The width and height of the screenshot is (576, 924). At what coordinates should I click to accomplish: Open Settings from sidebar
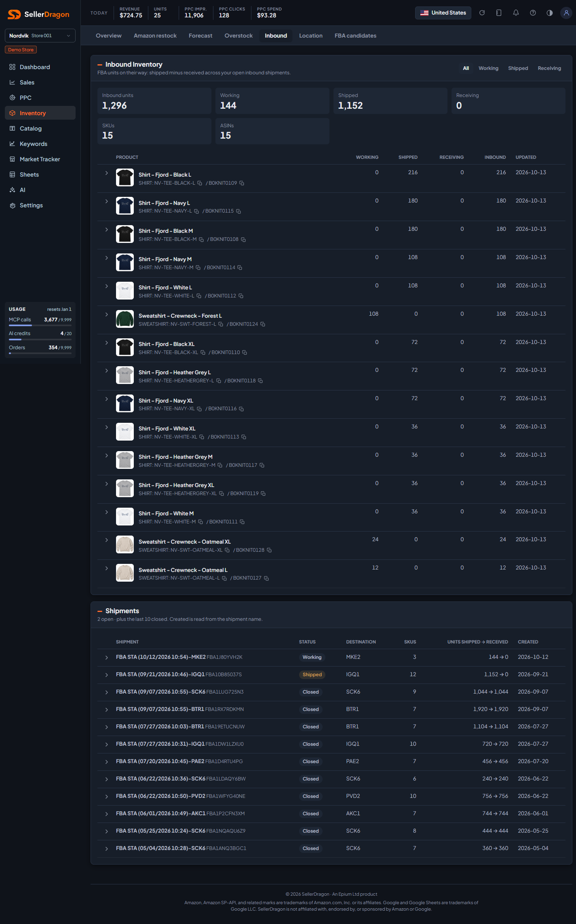[x=40, y=205]
